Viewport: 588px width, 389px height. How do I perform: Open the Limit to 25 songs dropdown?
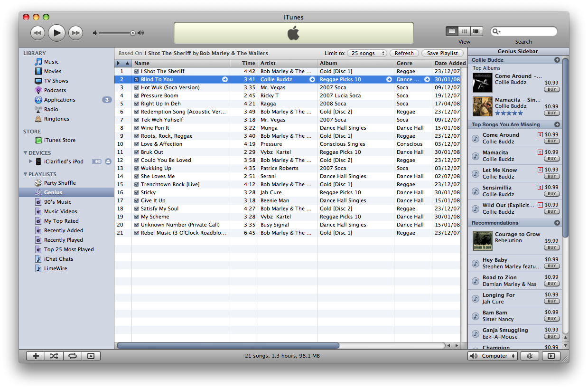367,54
